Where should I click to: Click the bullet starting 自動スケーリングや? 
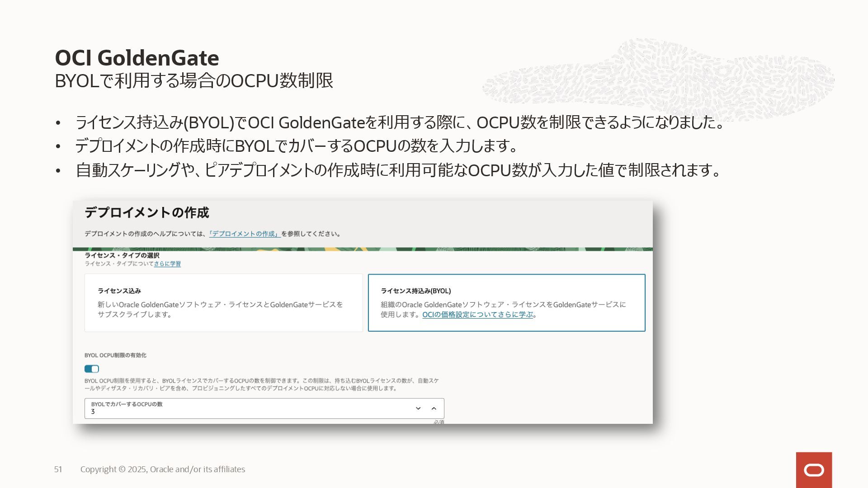399,170
